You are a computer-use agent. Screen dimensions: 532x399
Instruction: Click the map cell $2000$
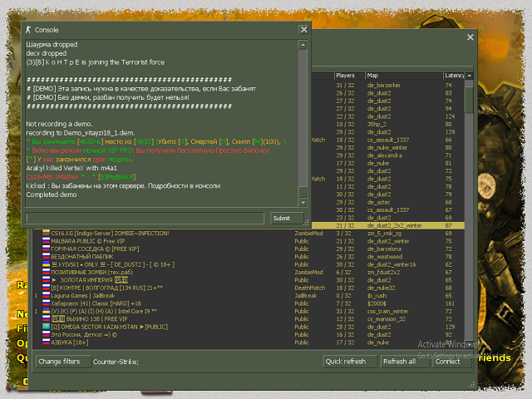(x=377, y=303)
